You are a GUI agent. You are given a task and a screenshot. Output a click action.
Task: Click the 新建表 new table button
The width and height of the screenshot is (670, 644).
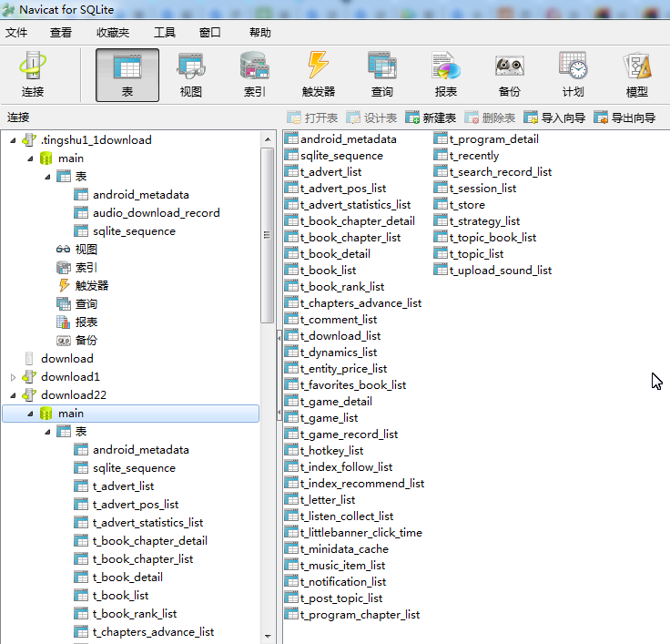click(431, 118)
